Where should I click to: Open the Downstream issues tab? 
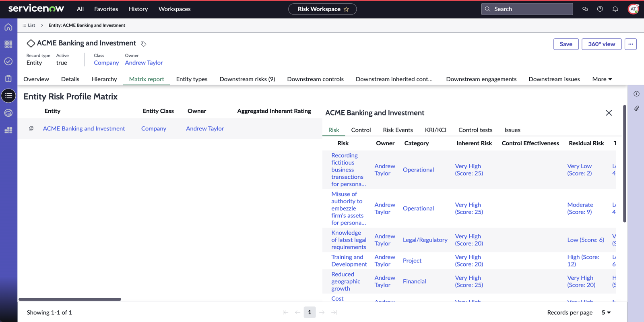click(x=554, y=79)
